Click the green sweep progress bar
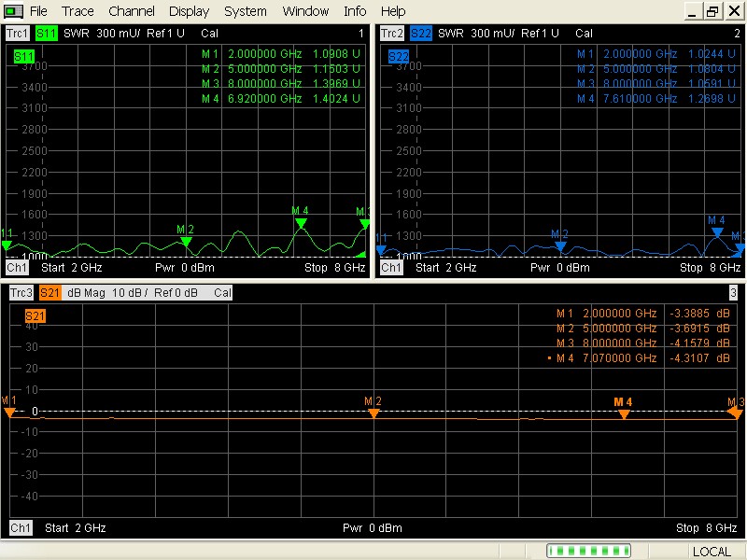 pos(589,551)
